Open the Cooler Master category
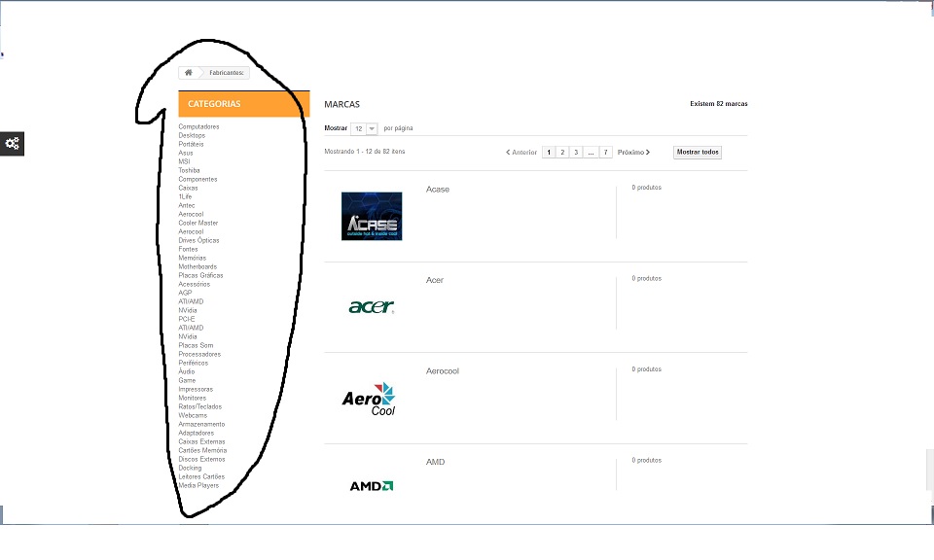 (198, 224)
